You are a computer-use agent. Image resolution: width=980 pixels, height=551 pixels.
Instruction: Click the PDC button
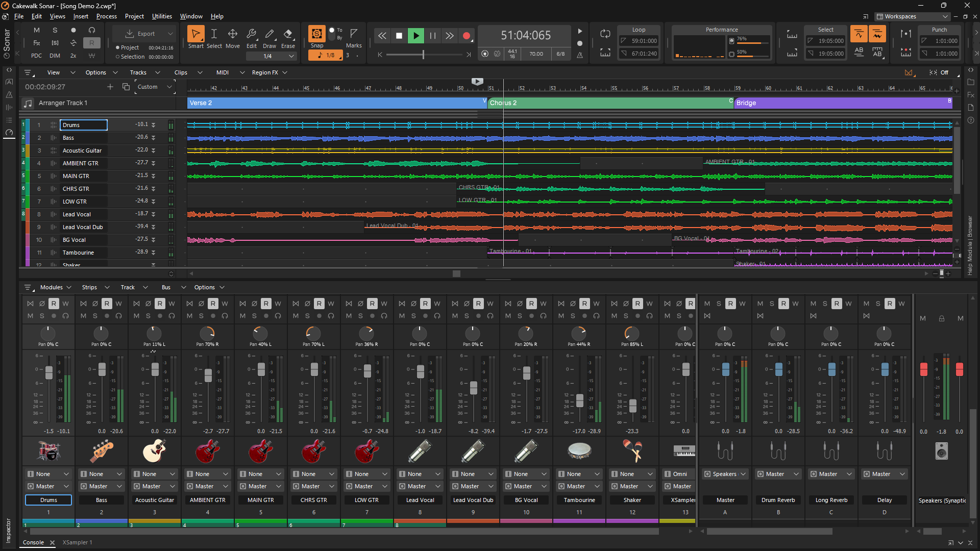[36, 56]
